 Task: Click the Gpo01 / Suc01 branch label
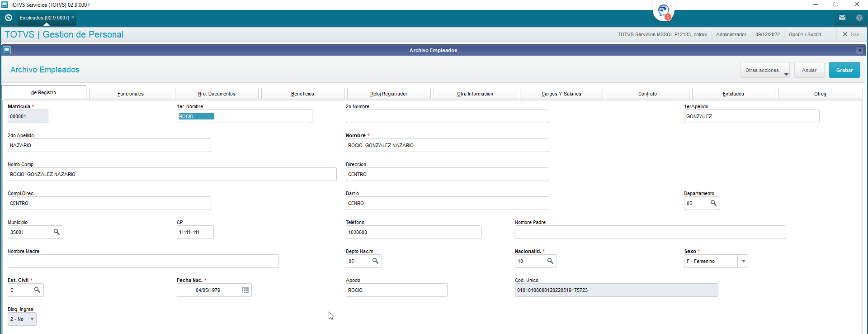(805, 34)
